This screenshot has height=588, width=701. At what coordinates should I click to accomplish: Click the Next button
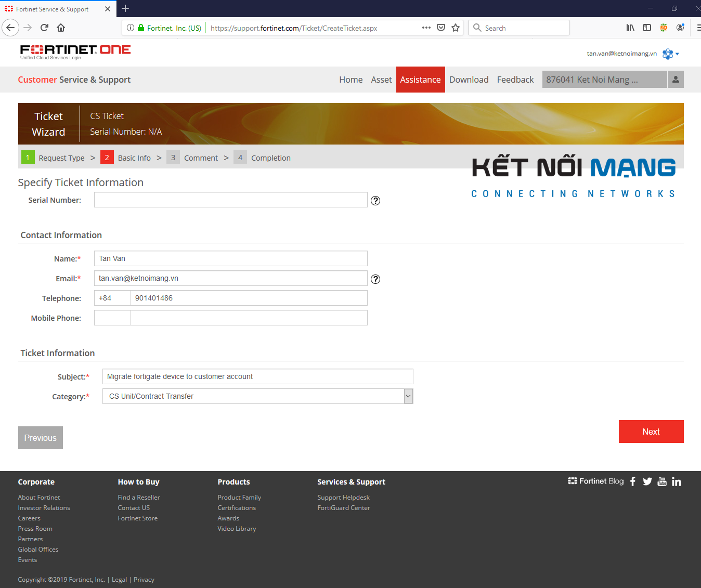(651, 432)
